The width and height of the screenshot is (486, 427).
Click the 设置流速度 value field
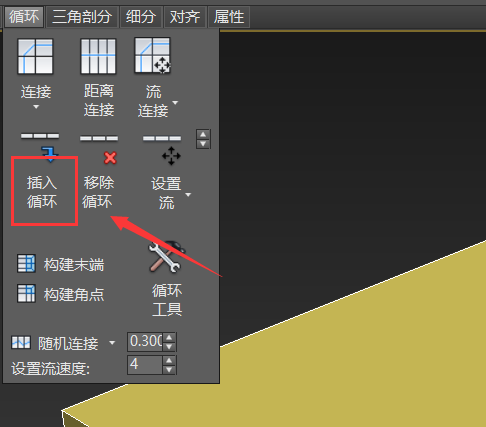point(145,365)
